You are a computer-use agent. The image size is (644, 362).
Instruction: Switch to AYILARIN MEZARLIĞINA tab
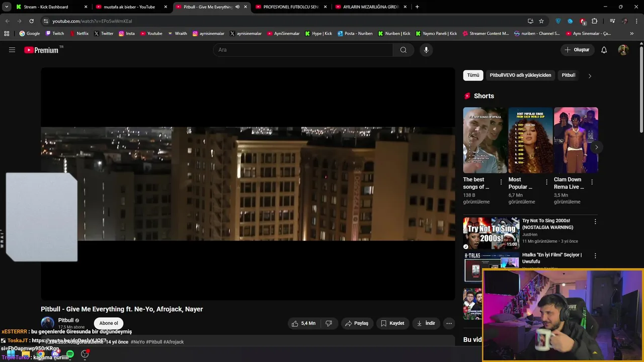click(x=371, y=7)
